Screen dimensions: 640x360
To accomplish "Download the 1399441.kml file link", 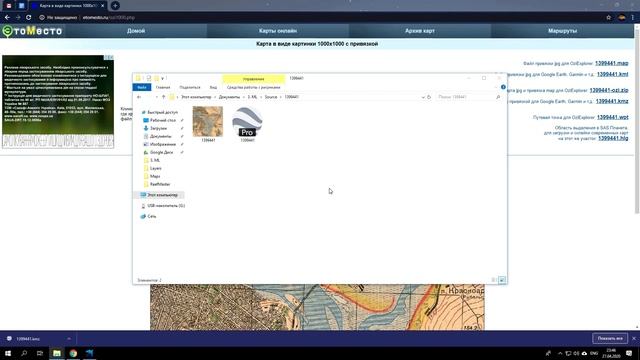I will pos(612,74).
